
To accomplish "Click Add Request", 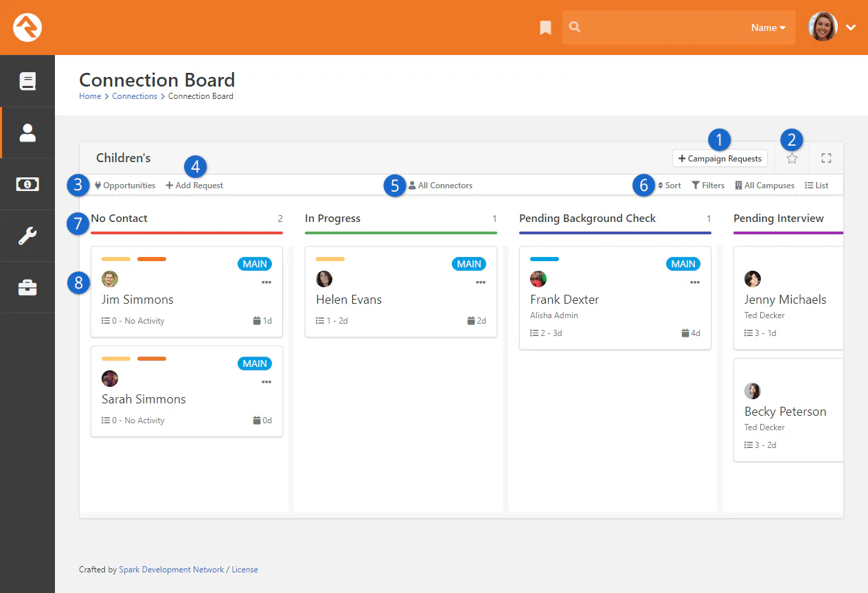I will coord(194,186).
